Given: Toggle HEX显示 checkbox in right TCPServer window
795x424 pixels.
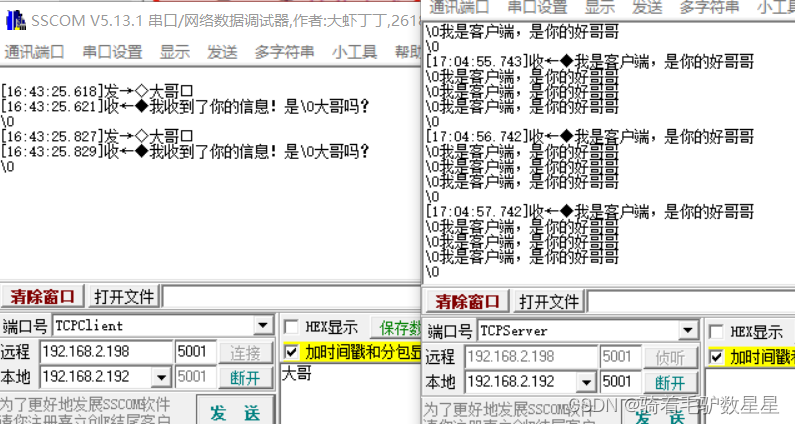Looking at the screenshot, I should tap(716, 332).
